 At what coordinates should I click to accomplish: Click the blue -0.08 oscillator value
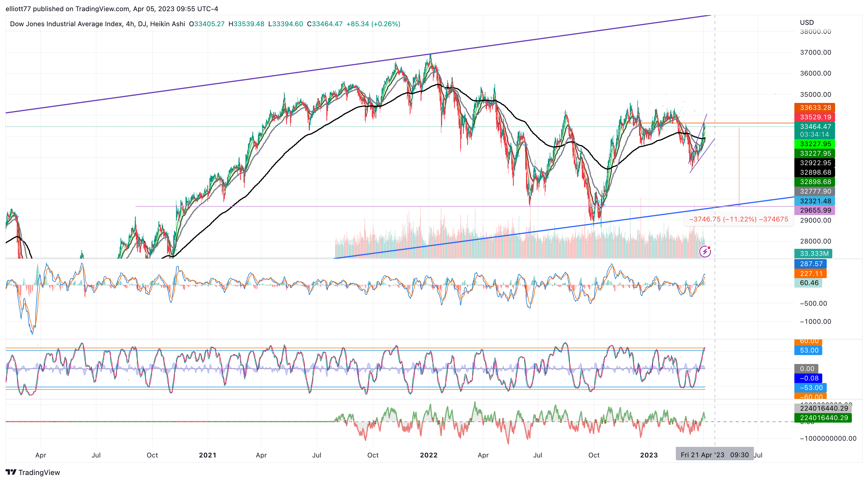(x=808, y=378)
